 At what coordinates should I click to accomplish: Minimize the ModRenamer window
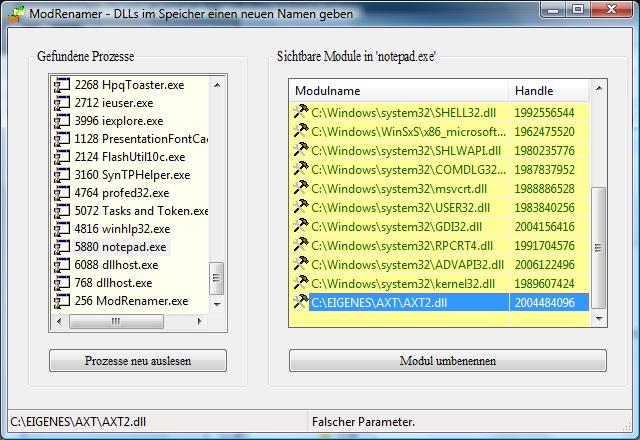click(x=553, y=9)
